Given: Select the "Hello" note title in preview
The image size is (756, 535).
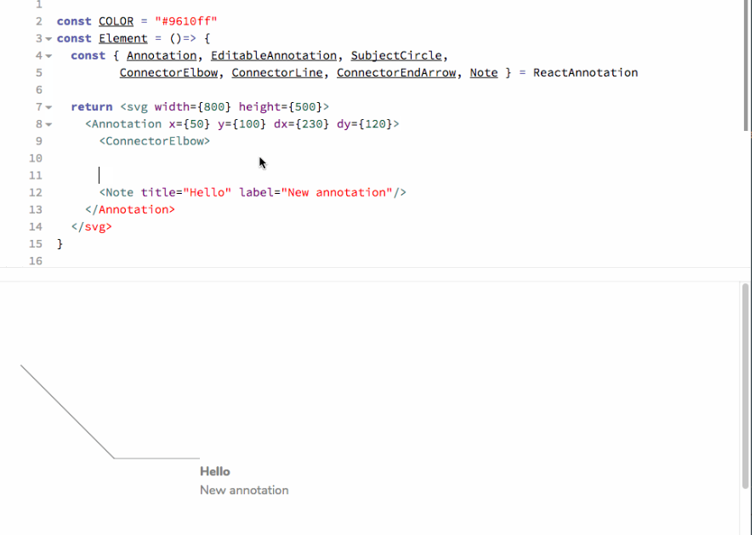Looking at the screenshot, I should [215, 471].
